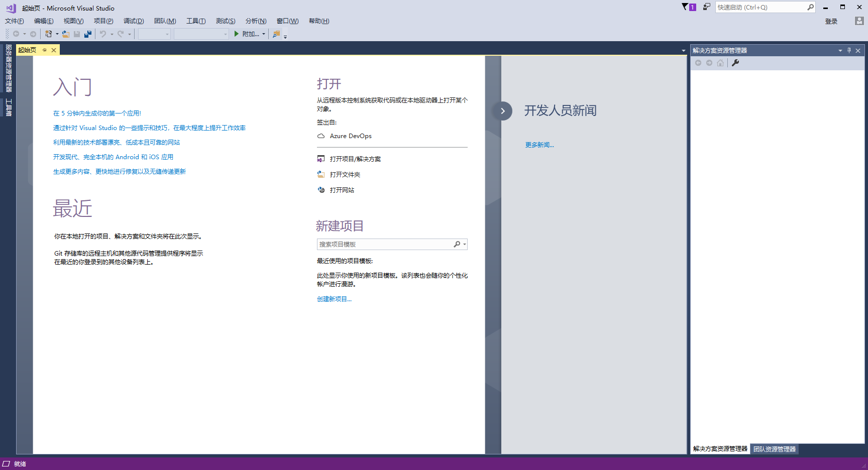Open the 项目(P) menu
Image resolution: width=868 pixels, height=470 pixels.
(103, 21)
